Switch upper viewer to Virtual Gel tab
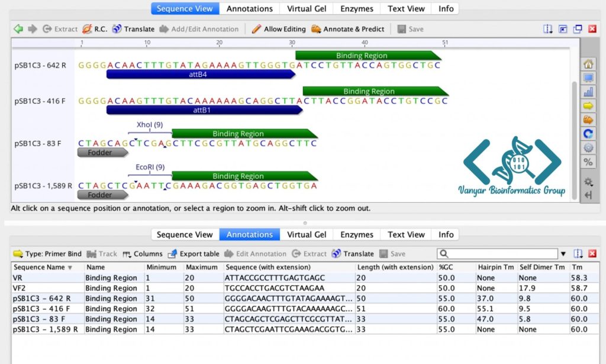 [307, 8]
